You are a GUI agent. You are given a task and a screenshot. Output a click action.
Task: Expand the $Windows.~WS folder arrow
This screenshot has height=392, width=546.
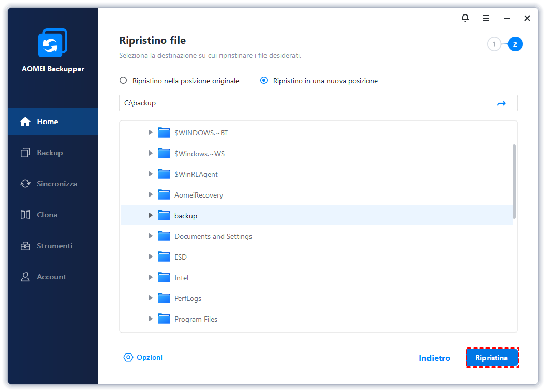tap(151, 153)
